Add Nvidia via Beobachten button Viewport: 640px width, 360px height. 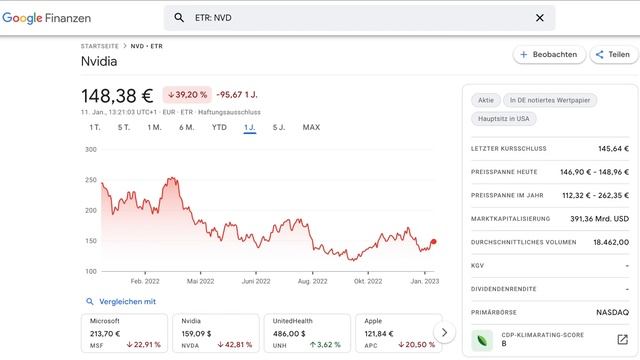tap(549, 54)
